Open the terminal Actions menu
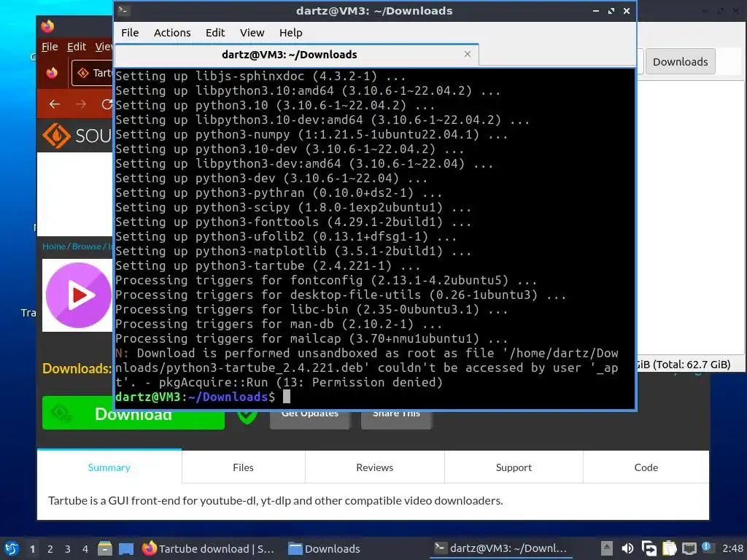 [172, 33]
